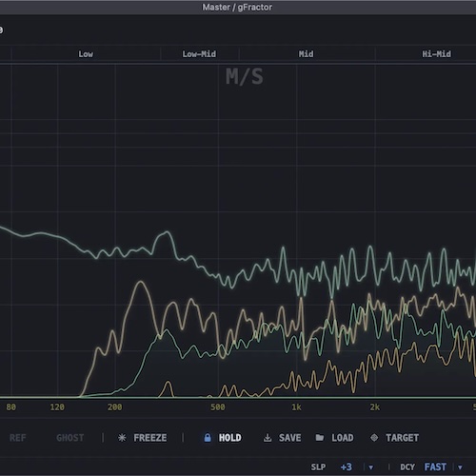Click the 80 Hz axis label
Viewport: 476px width, 476px height.
click(10, 407)
